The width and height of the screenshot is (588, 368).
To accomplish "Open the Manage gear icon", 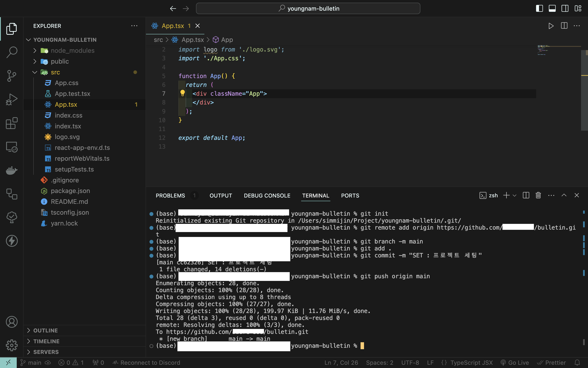I will [x=11, y=345].
